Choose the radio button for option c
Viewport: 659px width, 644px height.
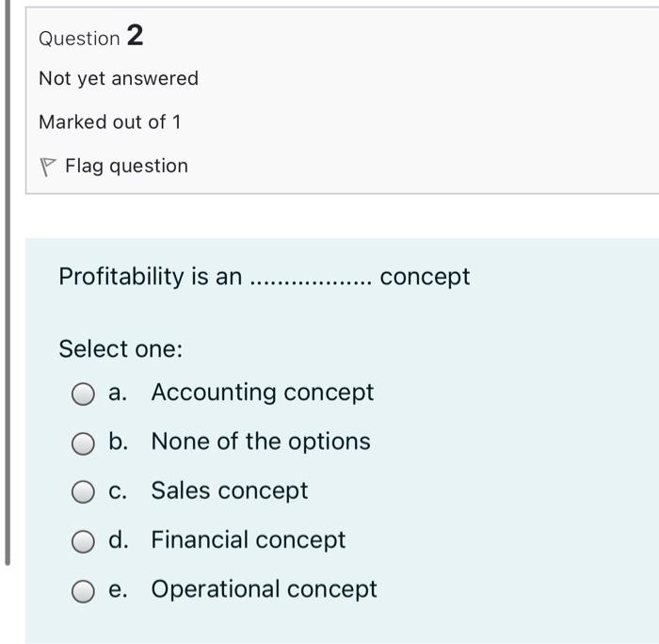click(85, 491)
